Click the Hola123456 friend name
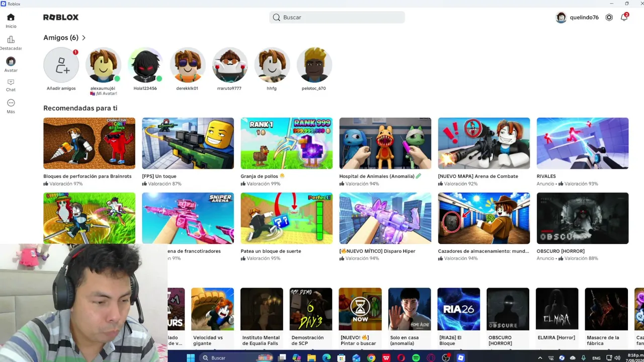Image resolution: width=644 pixels, height=362 pixels. [145, 88]
